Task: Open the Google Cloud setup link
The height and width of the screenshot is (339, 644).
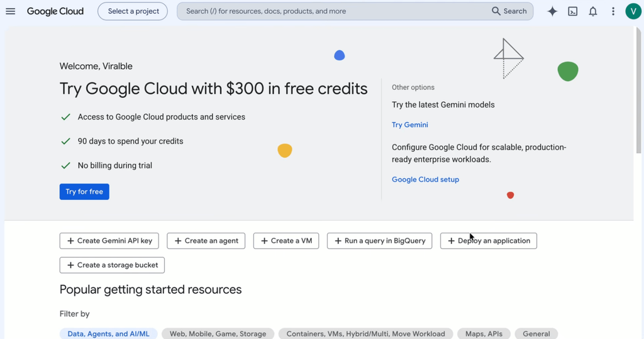Action: coord(425,180)
